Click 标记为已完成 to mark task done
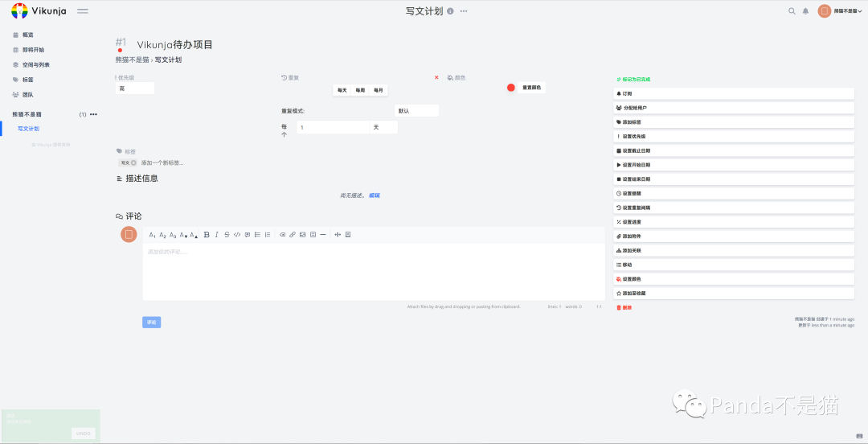The height and width of the screenshot is (444, 868). tap(633, 80)
